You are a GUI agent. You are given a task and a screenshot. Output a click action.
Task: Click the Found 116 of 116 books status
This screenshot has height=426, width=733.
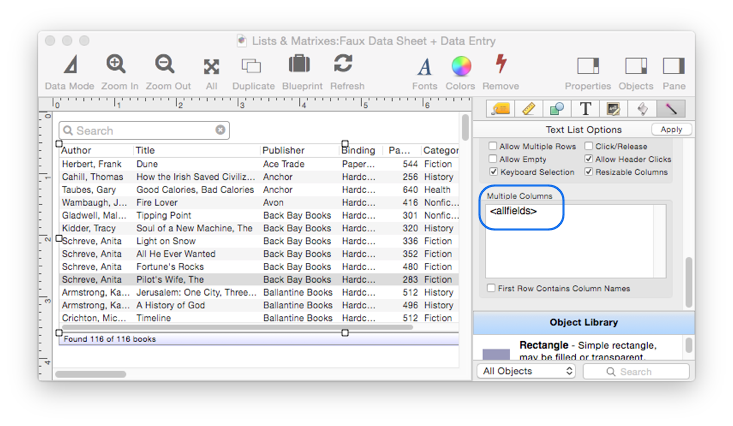point(109,339)
